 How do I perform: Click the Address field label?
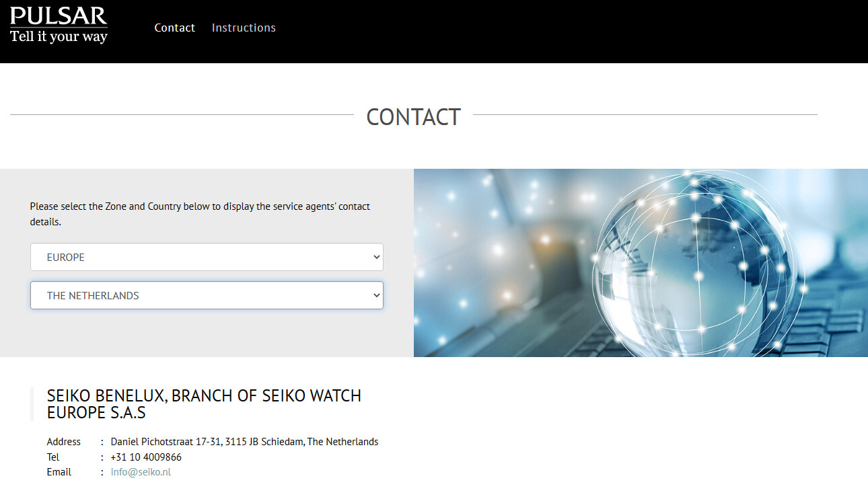(63, 442)
